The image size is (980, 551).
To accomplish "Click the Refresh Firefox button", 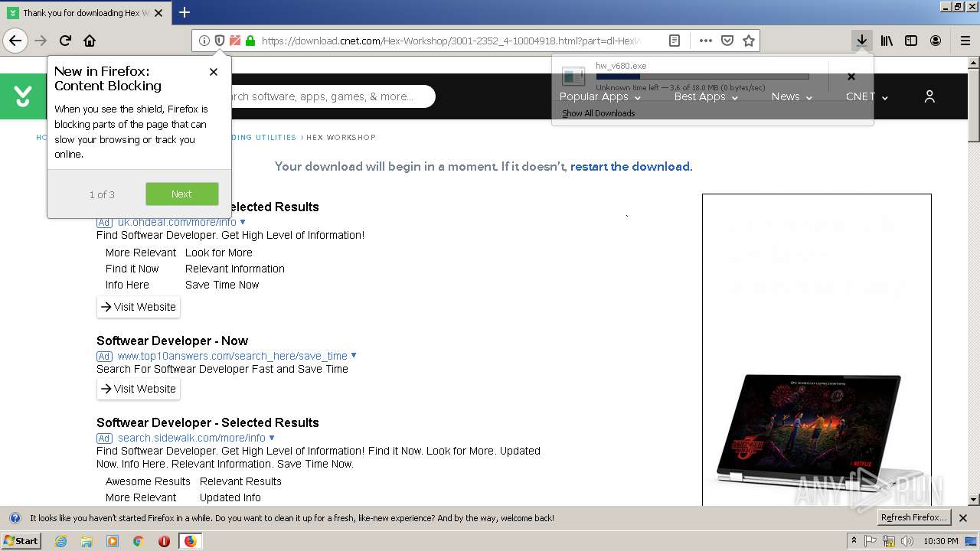I will [913, 518].
